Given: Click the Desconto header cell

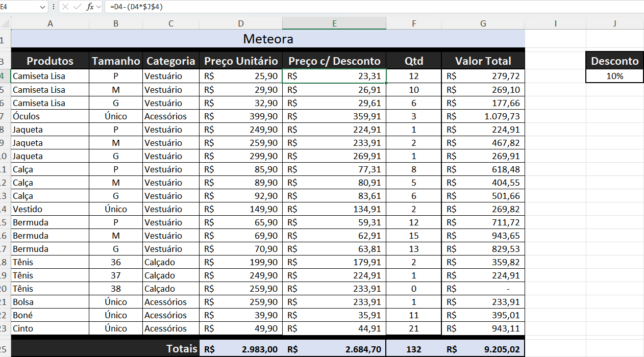Looking at the screenshot, I should [615, 61].
